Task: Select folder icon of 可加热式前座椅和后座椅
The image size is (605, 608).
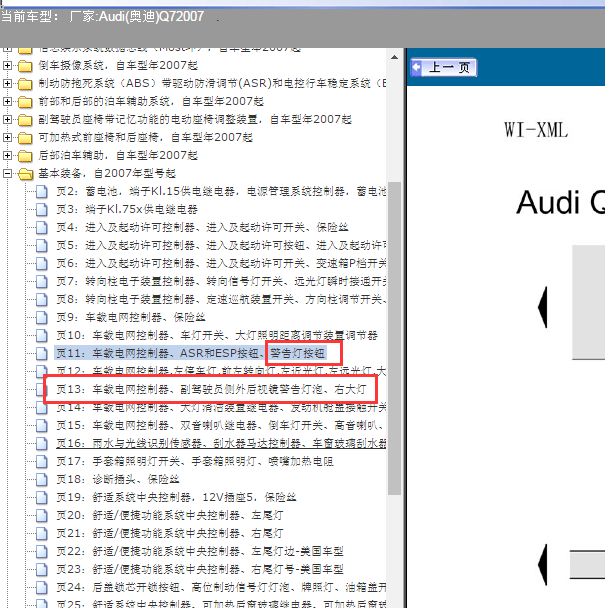Action: [25, 138]
